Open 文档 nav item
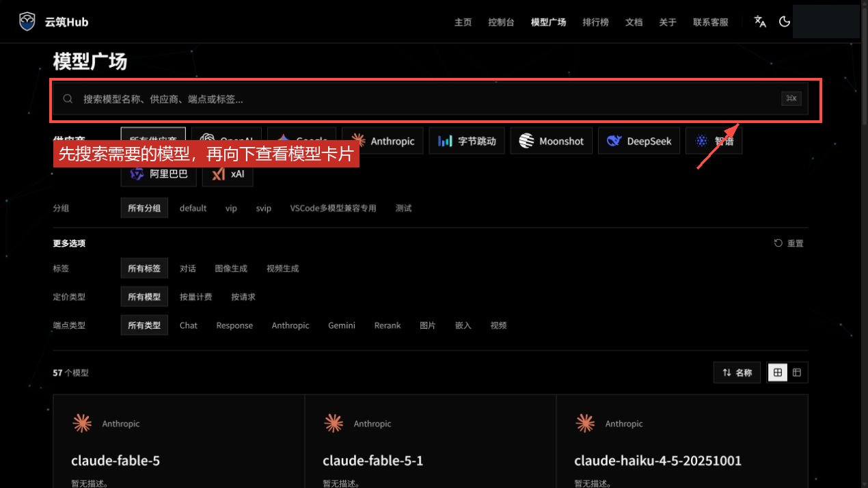 634,22
